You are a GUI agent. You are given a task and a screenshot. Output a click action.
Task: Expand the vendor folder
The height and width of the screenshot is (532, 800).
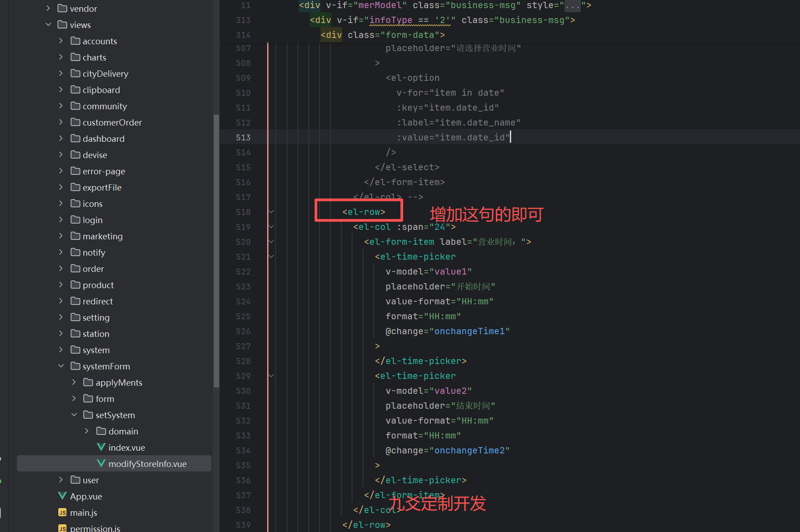[48, 8]
